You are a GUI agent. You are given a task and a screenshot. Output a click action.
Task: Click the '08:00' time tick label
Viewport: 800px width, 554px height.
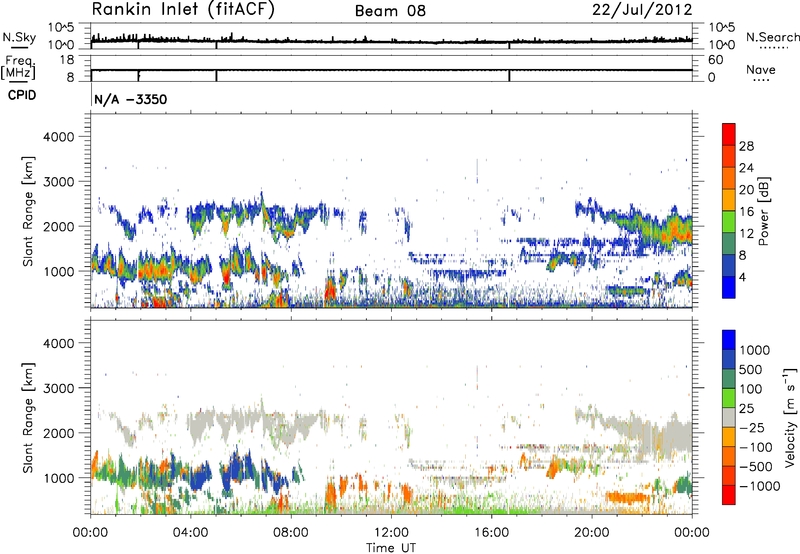[x=291, y=533]
